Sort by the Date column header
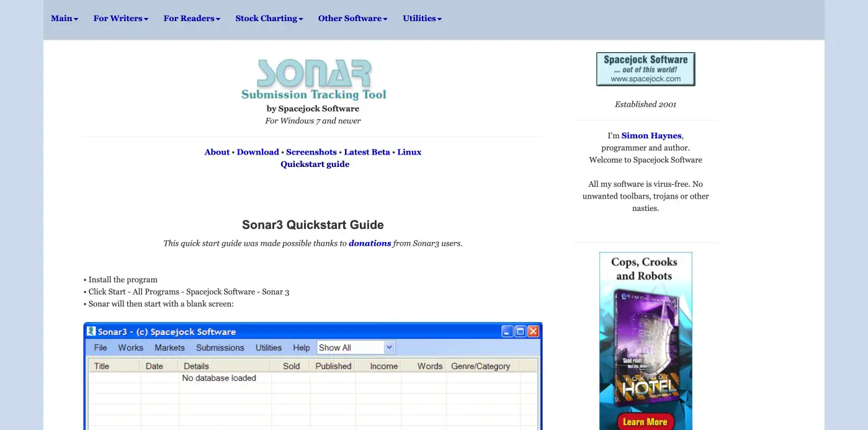This screenshot has height=430, width=868. [x=159, y=366]
